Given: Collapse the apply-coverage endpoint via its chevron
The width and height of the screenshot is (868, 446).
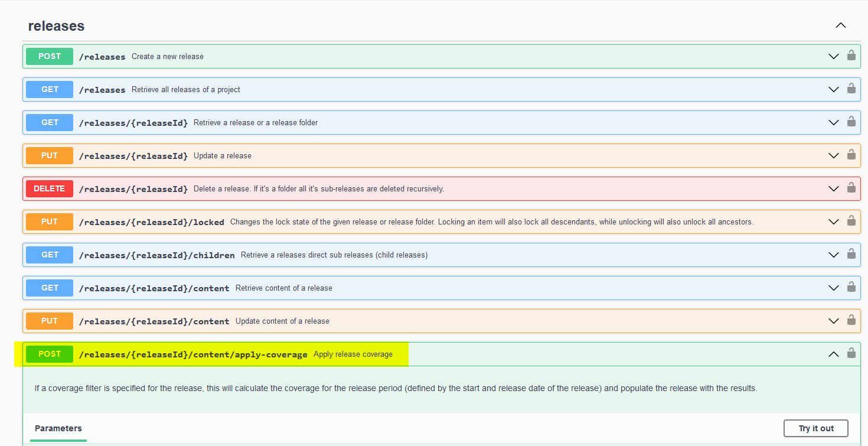Looking at the screenshot, I should coord(833,354).
